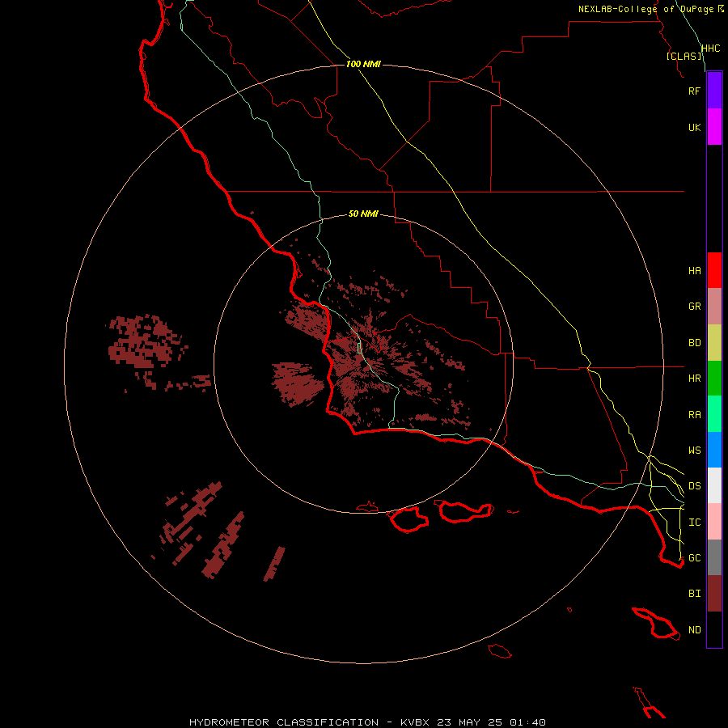Image resolution: width=728 pixels, height=728 pixels.
Task: Click the 100 NMI range ring label
Action: coord(363,64)
